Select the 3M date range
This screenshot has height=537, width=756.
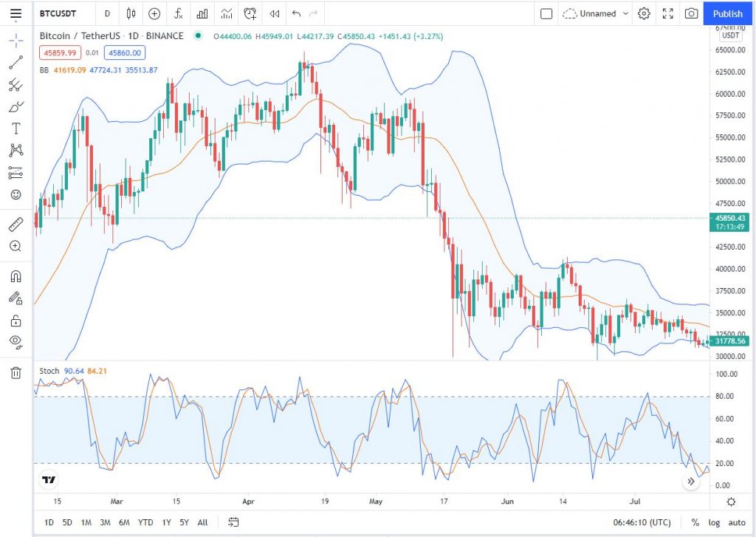105,522
